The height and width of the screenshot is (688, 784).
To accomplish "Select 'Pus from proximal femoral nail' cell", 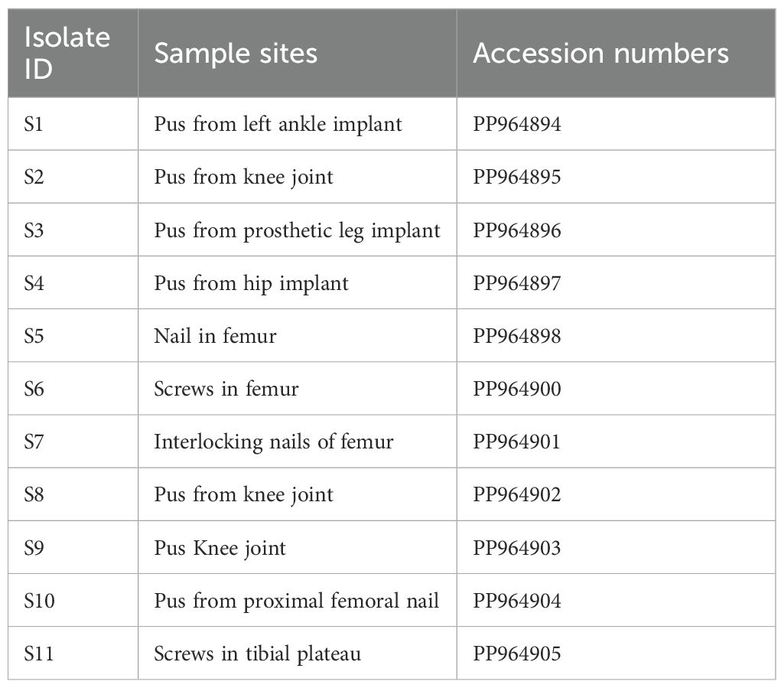I will point(298,601).
